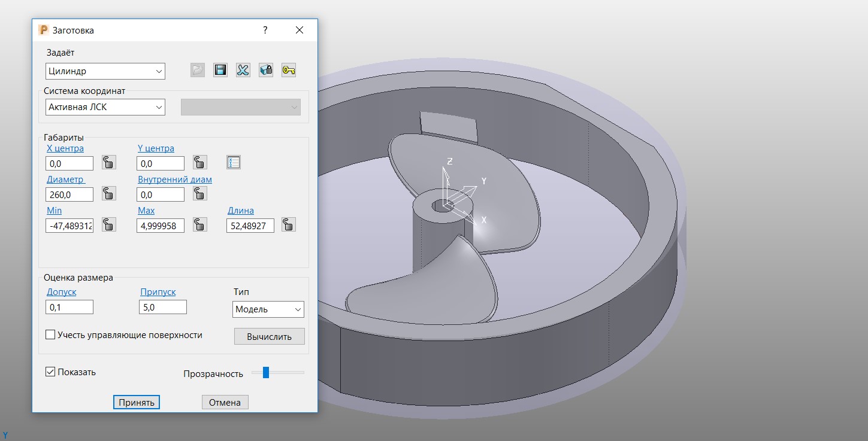The height and width of the screenshot is (441, 868).
Task: Click the Отмена button
Action: [225, 402]
